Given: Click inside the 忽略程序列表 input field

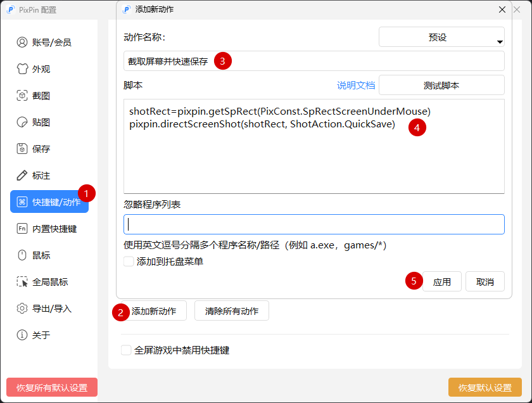Looking at the screenshot, I should (x=314, y=224).
